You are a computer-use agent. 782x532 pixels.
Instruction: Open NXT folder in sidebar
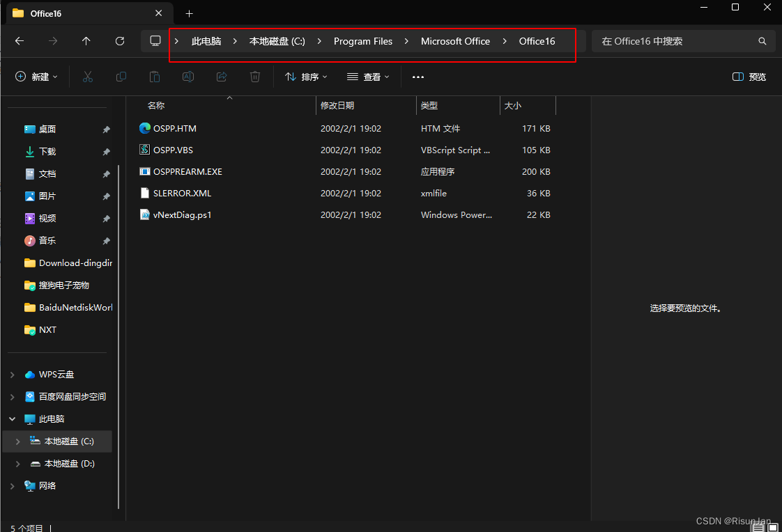click(40, 330)
